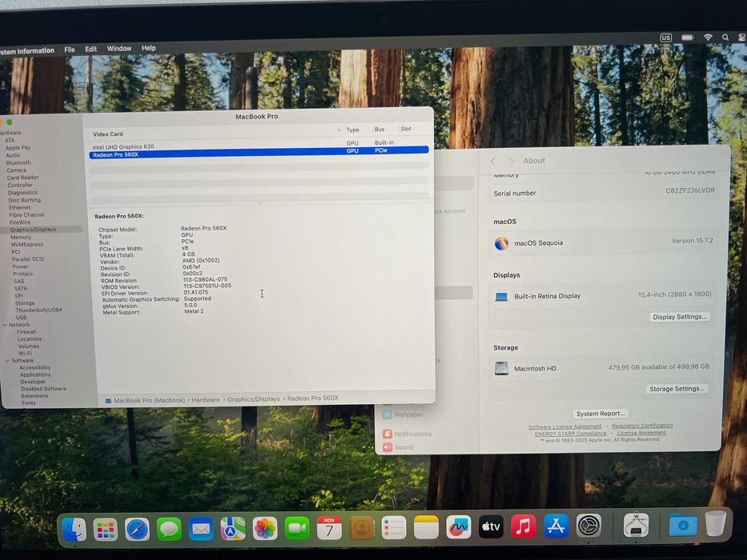This screenshot has width=747, height=560.
Task: Launch Music app from the dock
Action: [x=523, y=526]
